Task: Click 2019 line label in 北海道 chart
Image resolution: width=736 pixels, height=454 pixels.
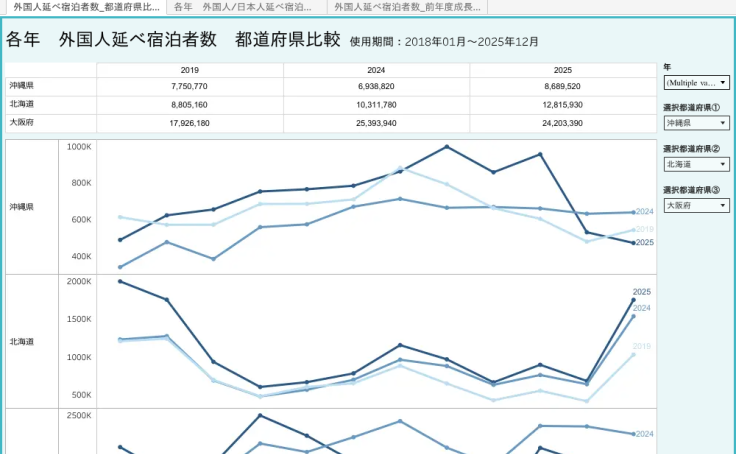Action: click(642, 346)
